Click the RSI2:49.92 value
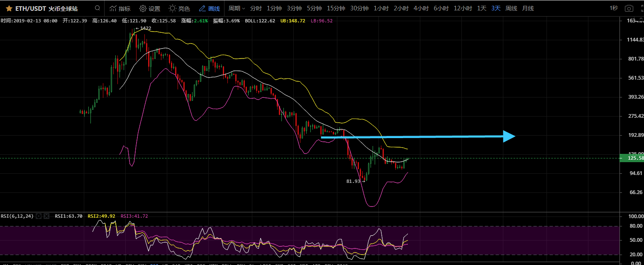This screenshot has width=644, height=265. point(101,216)
